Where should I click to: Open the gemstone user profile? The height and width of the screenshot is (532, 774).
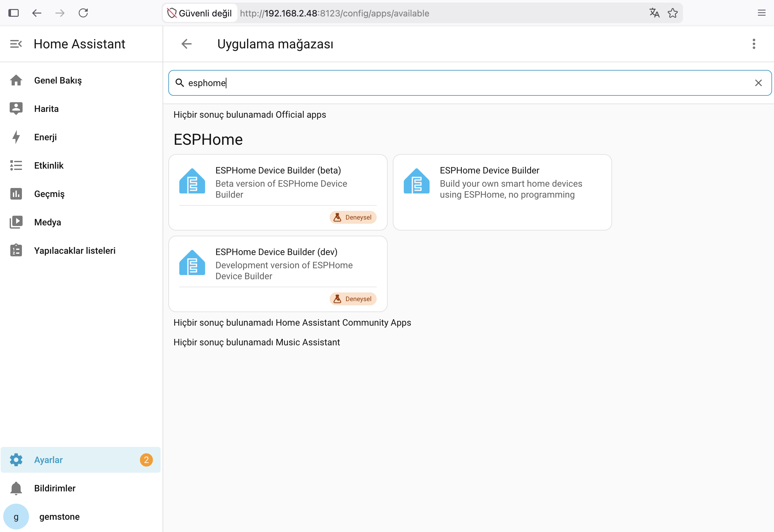(81, 516)
